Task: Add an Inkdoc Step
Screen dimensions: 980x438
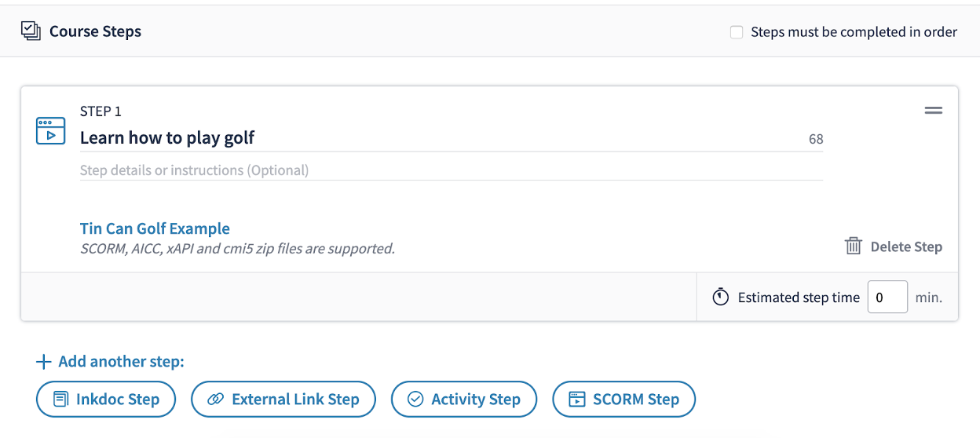Action: [106, 400]
